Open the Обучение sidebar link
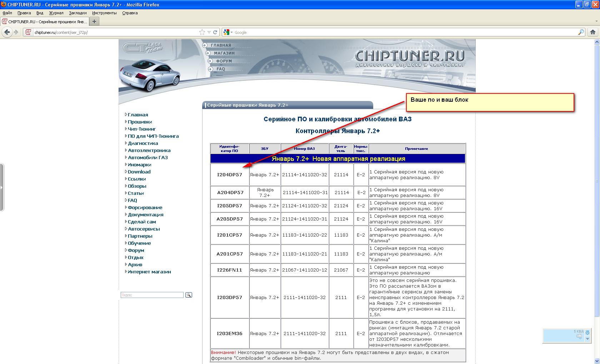600x364 pixels. tap(139, 243)
